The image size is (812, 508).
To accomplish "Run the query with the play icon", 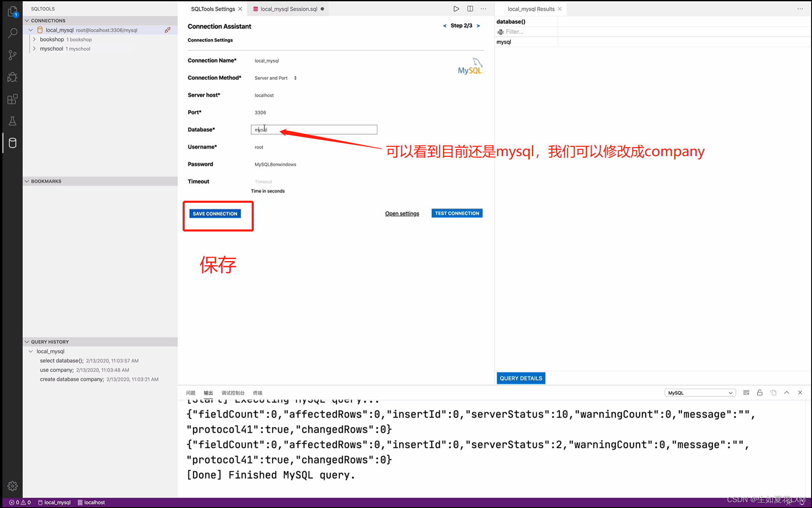I will (x=456, y=9).
